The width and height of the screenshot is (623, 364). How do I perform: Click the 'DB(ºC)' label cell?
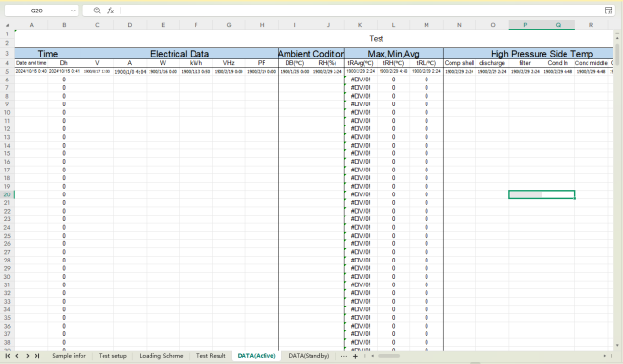coord(295,63)
